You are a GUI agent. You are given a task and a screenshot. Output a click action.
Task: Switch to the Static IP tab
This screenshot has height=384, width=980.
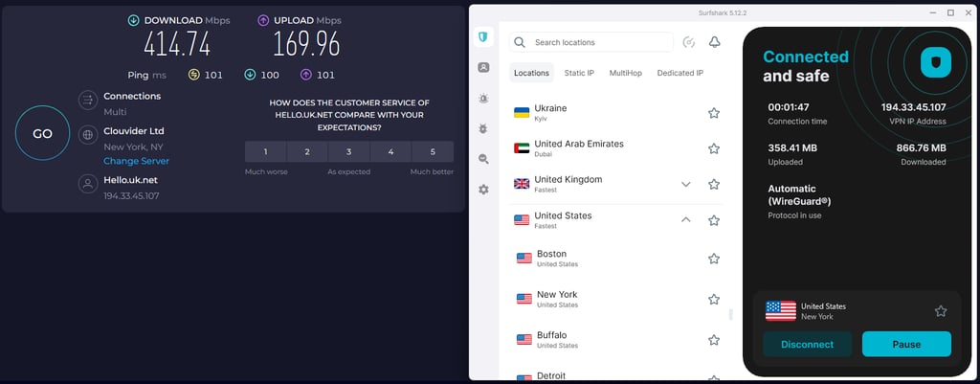tap(579, 73)
